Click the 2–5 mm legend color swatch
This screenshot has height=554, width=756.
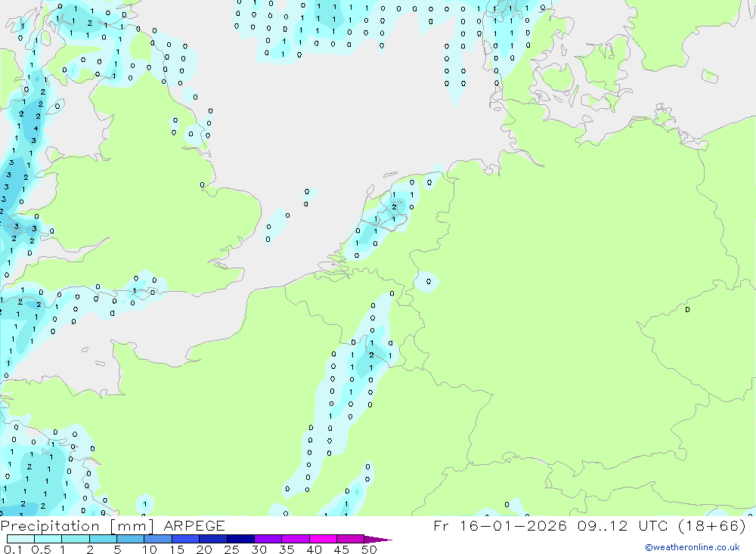tap(103, 539)
